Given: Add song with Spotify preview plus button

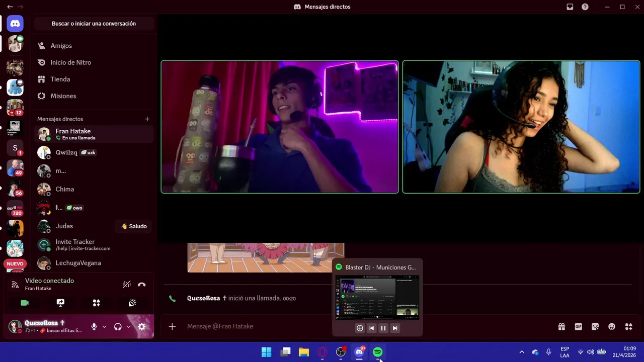Looking at the screenshot, I should (x=360, y=328).
